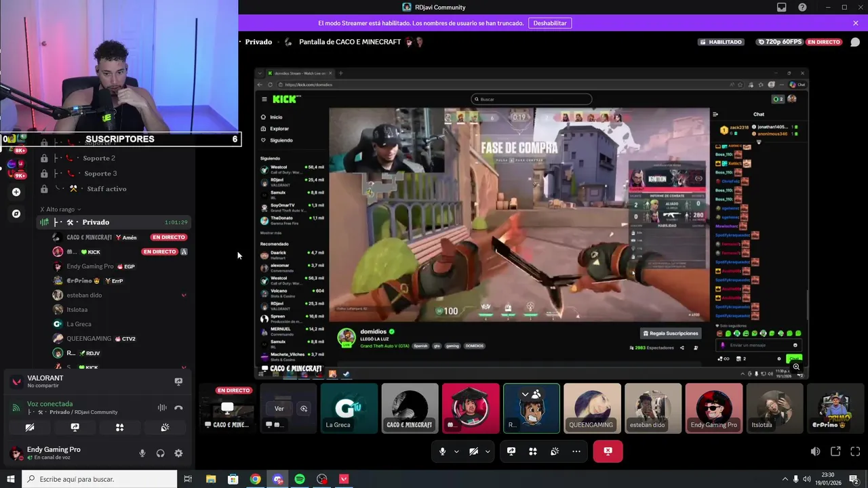Image resolution: width=868 pixels, height=488 pixels.
Task: Open user settings gear icon
Action: pyautogui.click(x=178, y=453)
